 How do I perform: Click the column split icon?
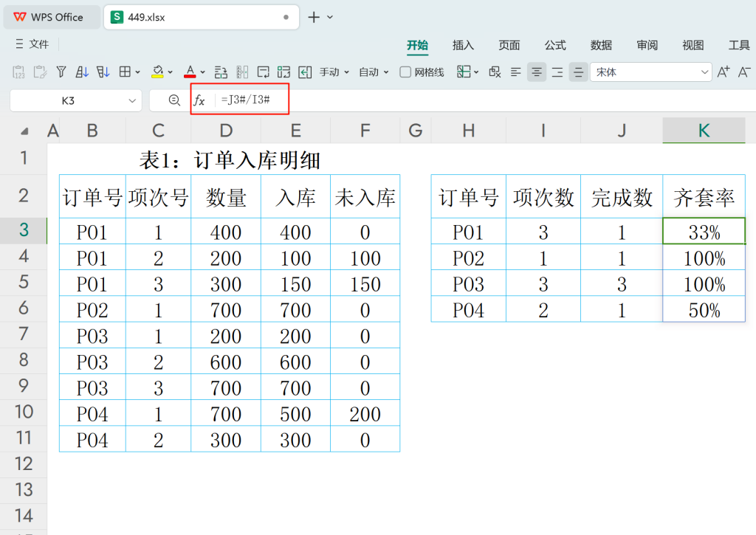(242, 72)
